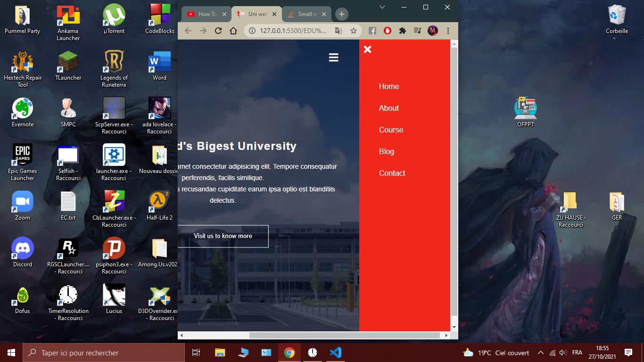Viewport: 644px width, 362px height.
Task: Open Visual Studio Code from taskbar
Action: click(x=336, y=353)
